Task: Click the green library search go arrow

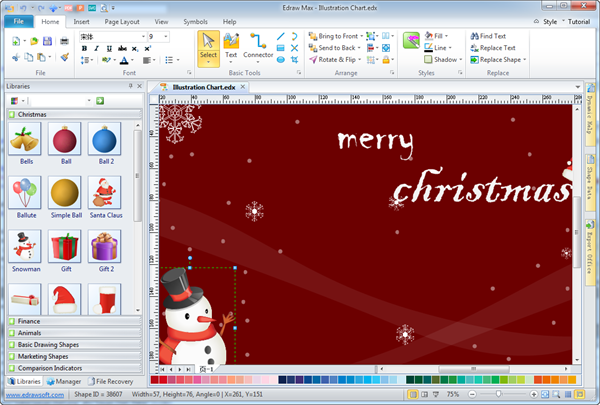Action: 100,101
